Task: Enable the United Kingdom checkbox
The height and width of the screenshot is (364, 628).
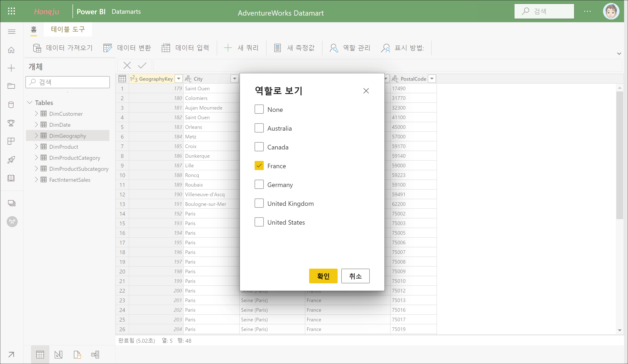Action: coord(259,203)
